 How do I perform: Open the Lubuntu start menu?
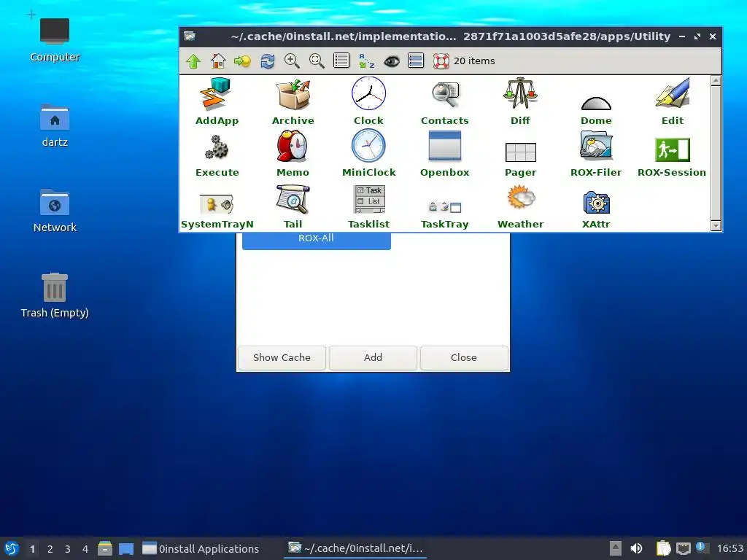[x=12, y=548]
